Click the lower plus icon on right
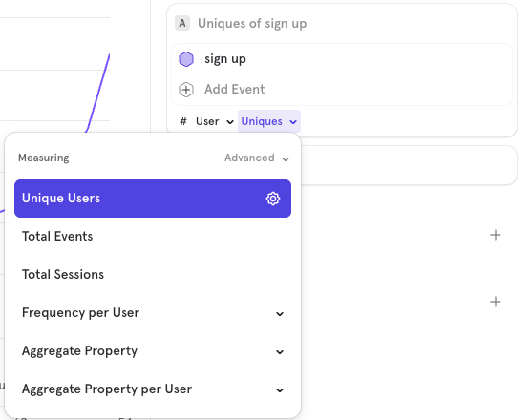531x420 pixels. 496,302
